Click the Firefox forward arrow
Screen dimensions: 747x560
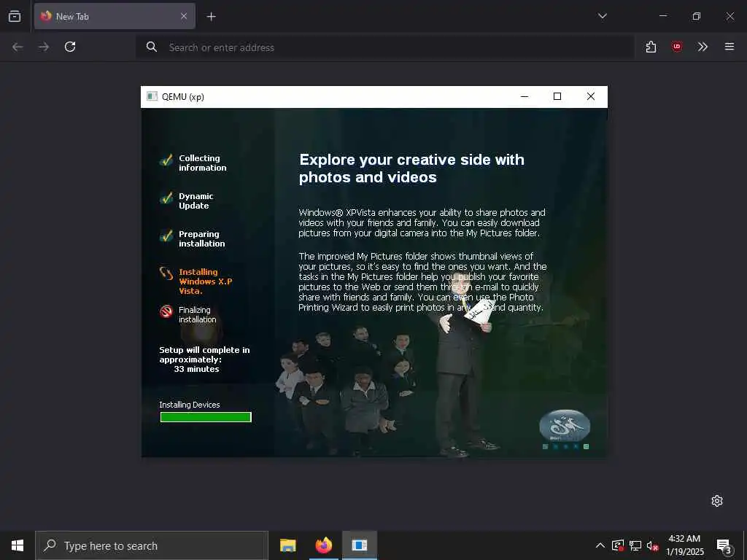click(x=44, y=47)
